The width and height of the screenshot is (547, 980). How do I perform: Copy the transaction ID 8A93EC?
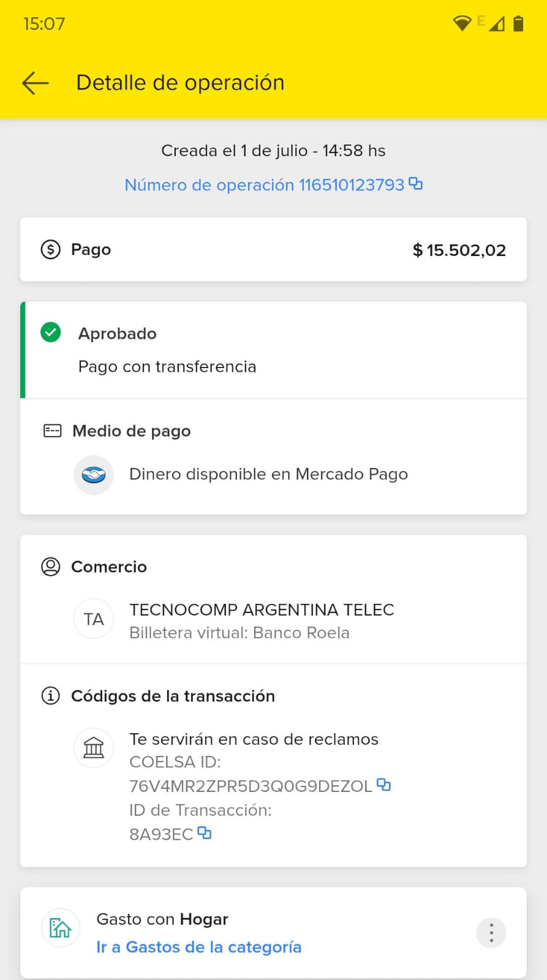(x=205, y=833)
